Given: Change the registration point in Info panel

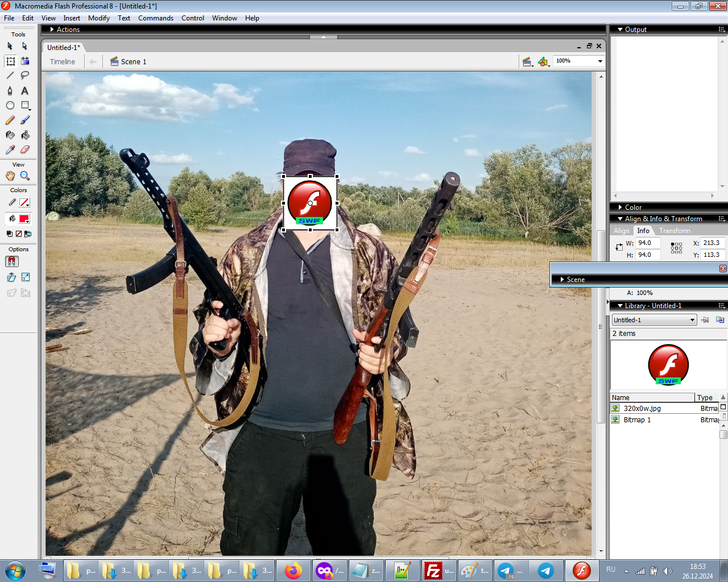Looking at the screenshot, I should pyautogui.click(x=676, y=248).
